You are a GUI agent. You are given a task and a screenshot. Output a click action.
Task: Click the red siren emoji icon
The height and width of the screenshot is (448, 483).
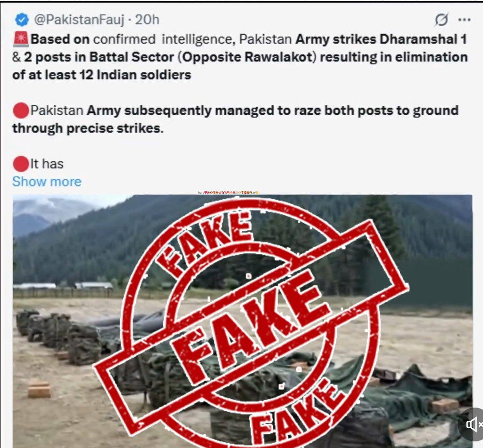[21, 39]
